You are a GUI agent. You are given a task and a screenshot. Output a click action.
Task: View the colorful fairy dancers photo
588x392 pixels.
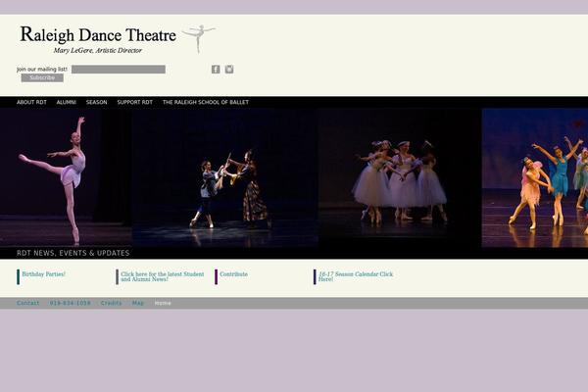(535, 177)
